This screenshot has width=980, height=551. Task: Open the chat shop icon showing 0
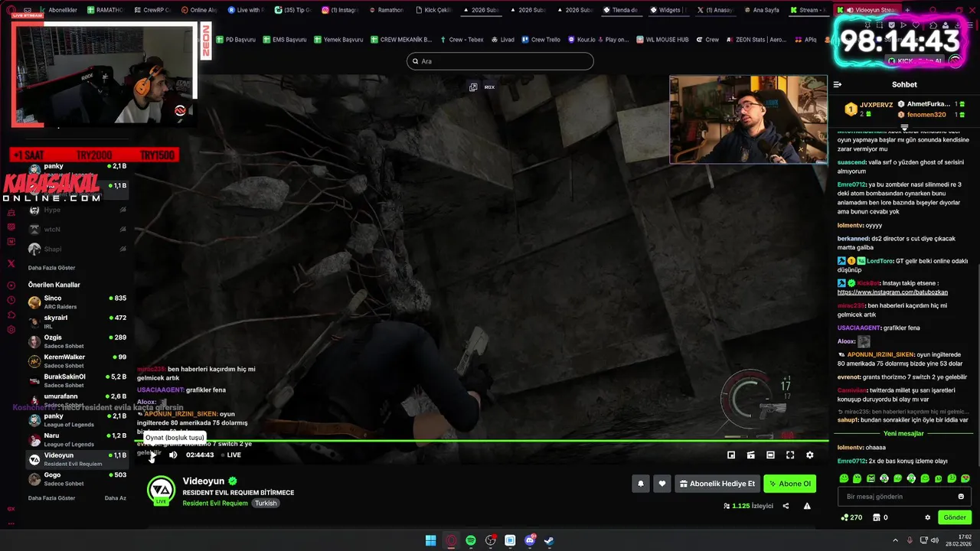point(880,517)
